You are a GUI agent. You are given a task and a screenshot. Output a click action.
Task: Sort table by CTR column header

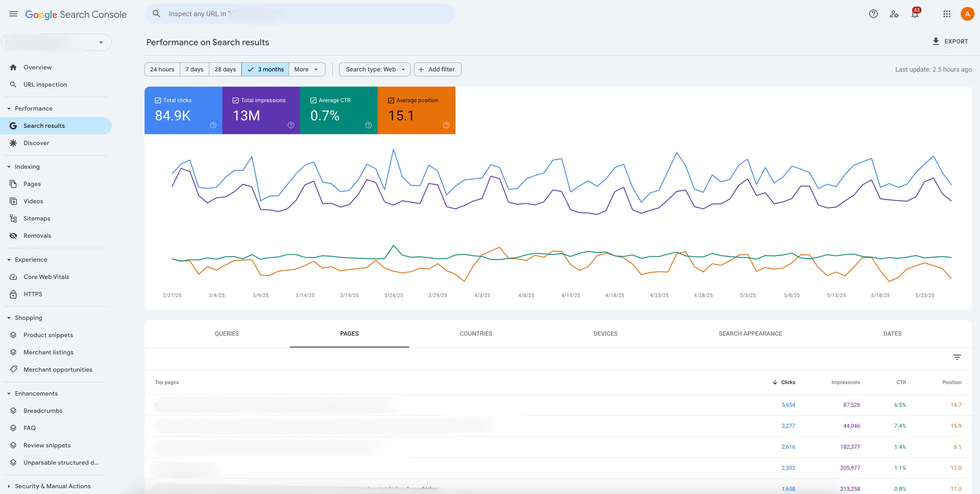tap(901, 382)
